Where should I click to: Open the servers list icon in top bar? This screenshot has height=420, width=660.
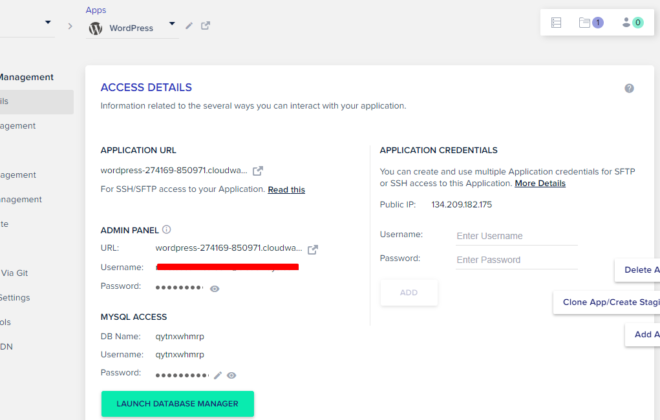tap(556, 22)
